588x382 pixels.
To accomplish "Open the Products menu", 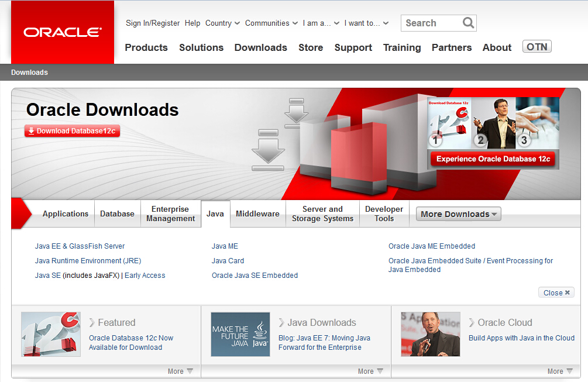I will pos(146,47).
